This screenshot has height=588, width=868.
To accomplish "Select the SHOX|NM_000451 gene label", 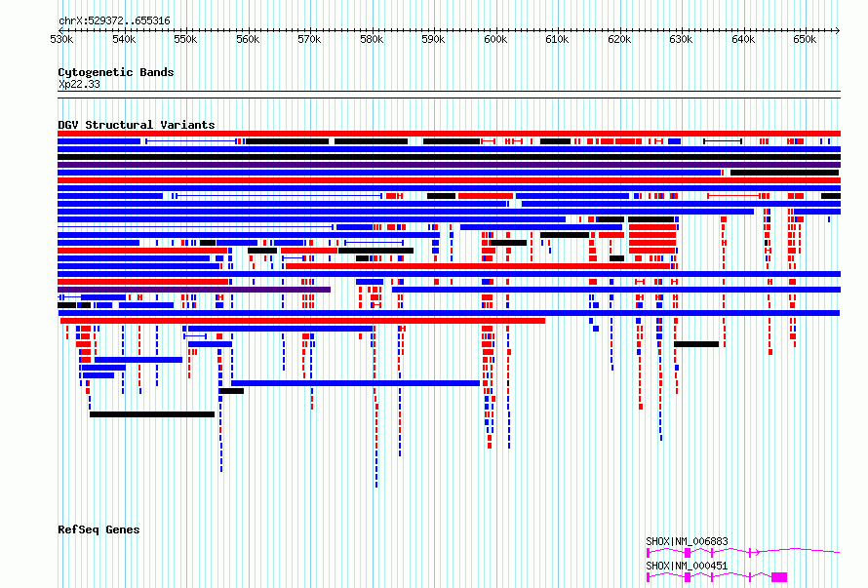I will [687, 566].
